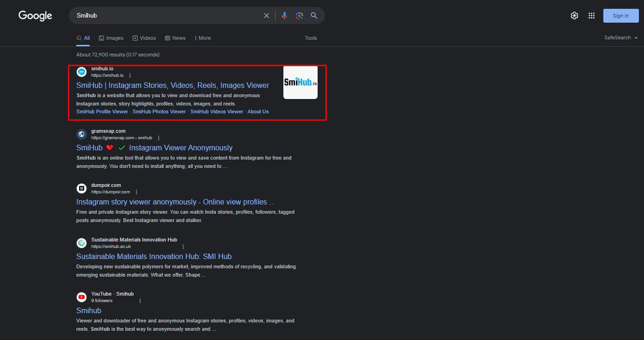Click the magnifier search button
The image size is (644, 340).
point(314,16)
